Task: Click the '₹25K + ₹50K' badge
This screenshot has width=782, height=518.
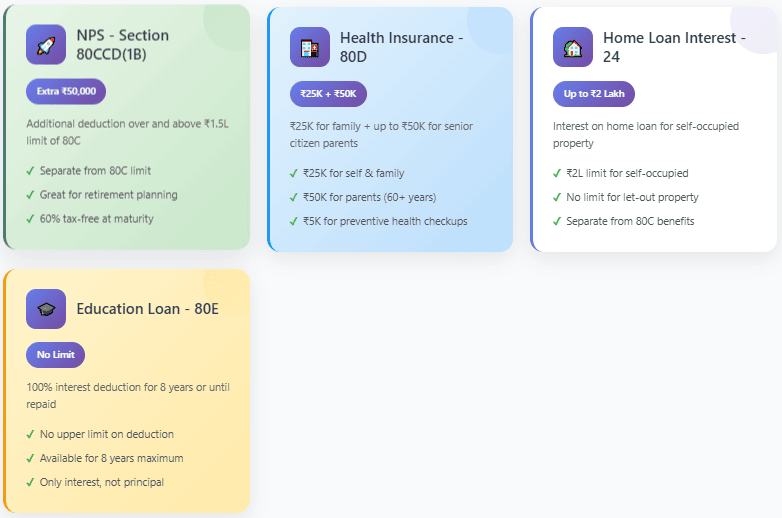Action: (x=328, y=94)
